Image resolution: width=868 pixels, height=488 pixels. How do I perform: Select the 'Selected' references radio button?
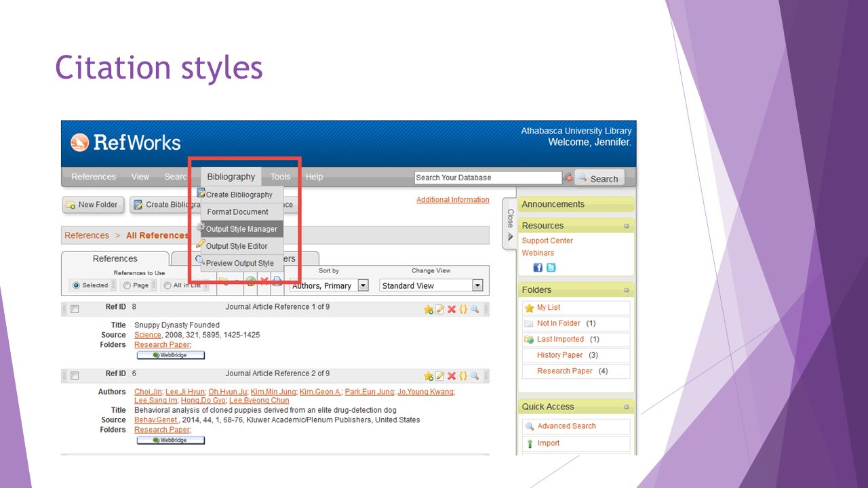pyautogui.click(x=76, y=285)
